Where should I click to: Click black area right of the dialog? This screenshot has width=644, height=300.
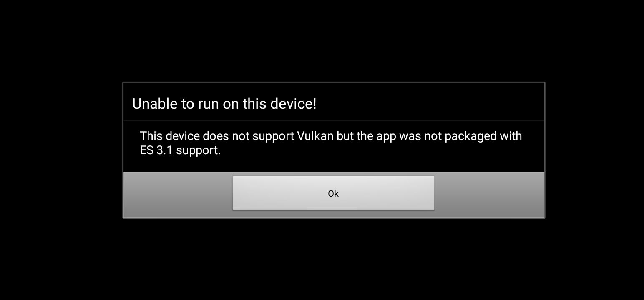pos(594,150)
